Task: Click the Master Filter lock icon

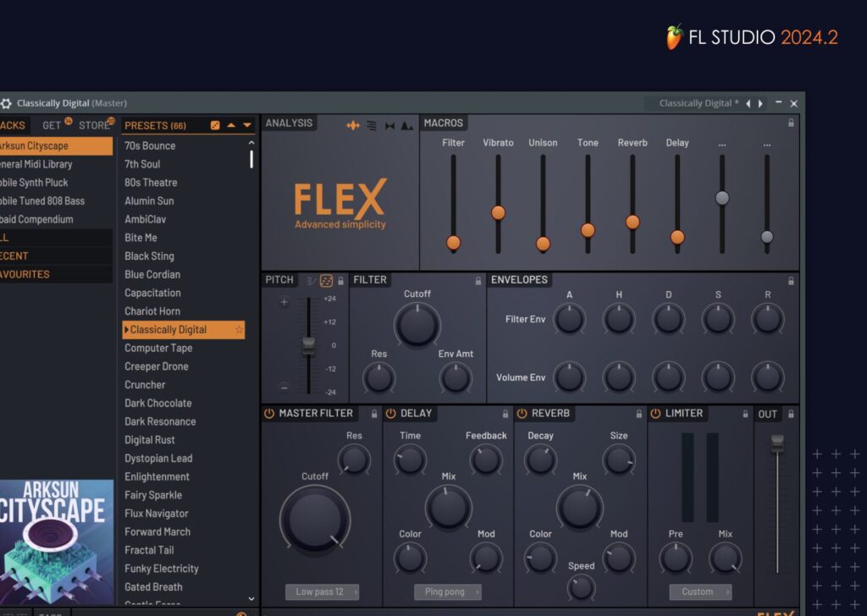Action: pyautogui.click(x=374, y=414)
